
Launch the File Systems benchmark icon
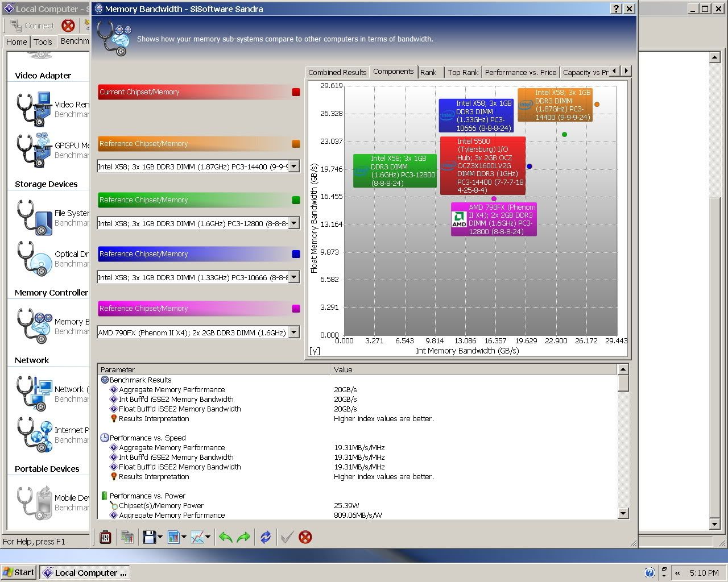(34, 217)
